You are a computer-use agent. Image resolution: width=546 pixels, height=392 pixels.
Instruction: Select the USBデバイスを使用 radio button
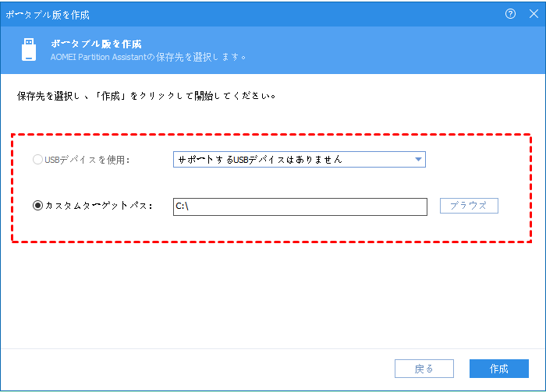[38, 160]
